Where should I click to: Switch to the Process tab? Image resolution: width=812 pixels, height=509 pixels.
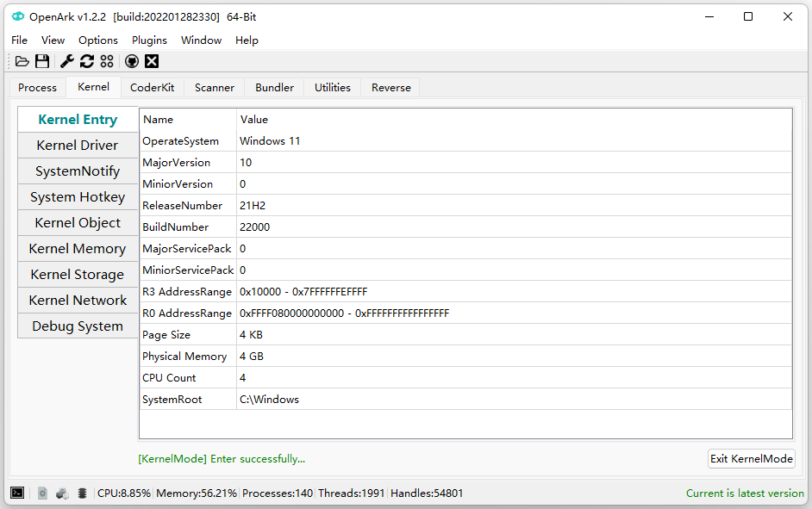[37, 88]
